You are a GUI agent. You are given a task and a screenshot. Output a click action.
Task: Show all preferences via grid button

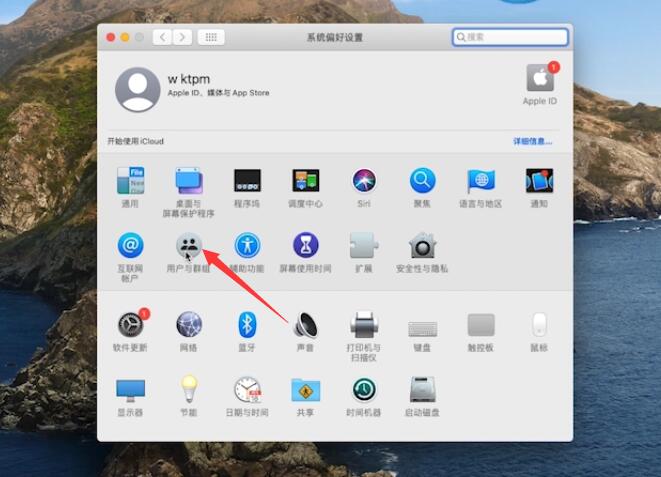pyautogui.click(x=211, y=37)
